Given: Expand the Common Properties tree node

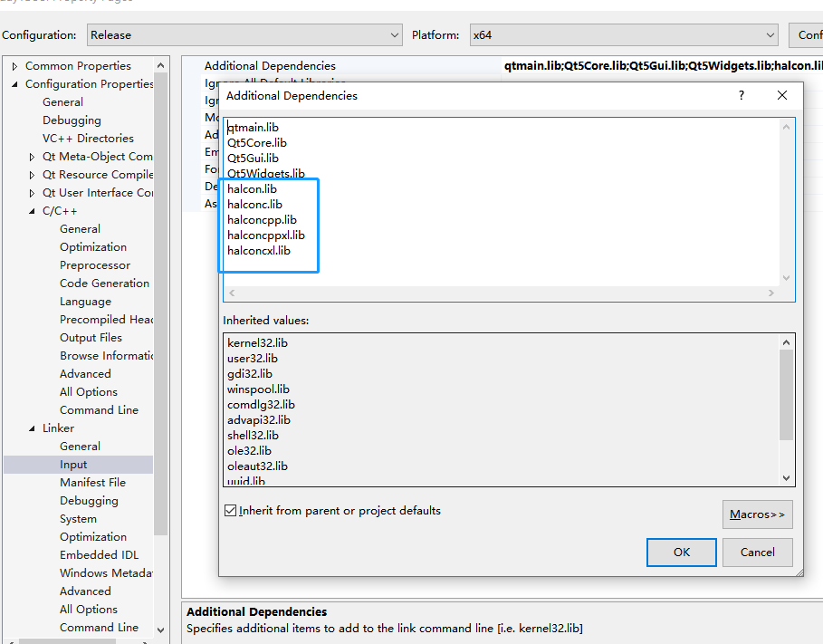Looking at the screenshot, I should (14, 65).
